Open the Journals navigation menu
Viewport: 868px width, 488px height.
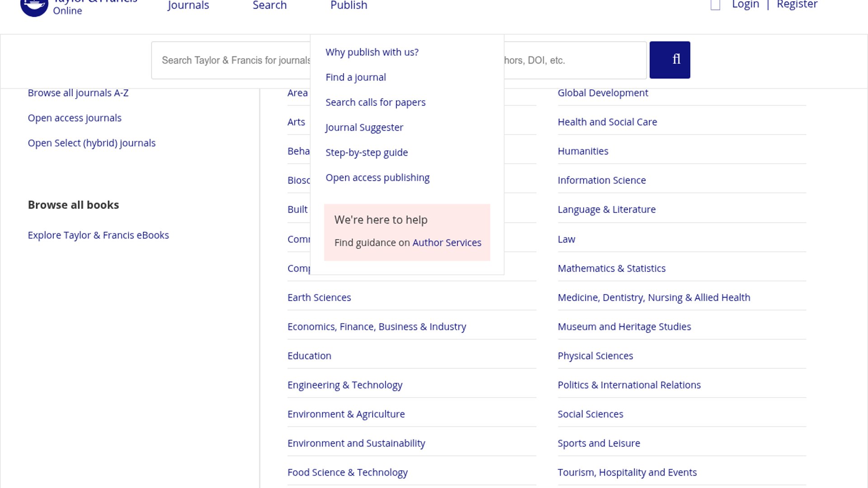coord(188,5)
